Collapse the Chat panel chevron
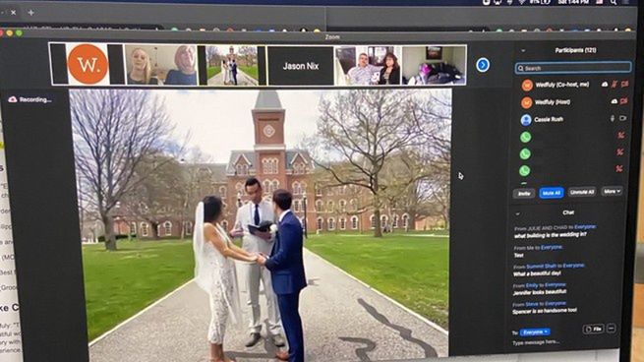This screenshot has height=362, width=644. pos(517,213)
